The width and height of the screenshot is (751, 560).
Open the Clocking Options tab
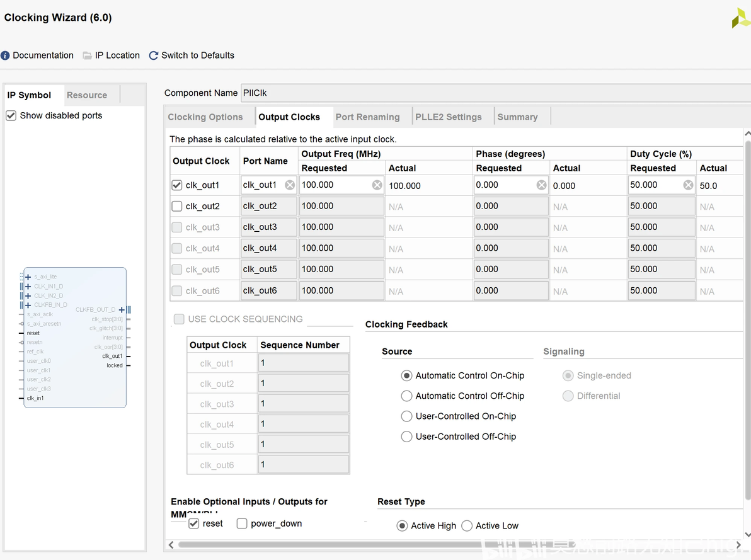pos(205,117)
